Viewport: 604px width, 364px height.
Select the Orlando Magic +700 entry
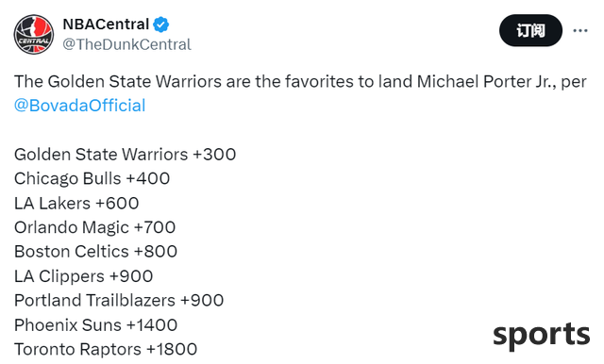pyautogui.click(x=94, y=227)
